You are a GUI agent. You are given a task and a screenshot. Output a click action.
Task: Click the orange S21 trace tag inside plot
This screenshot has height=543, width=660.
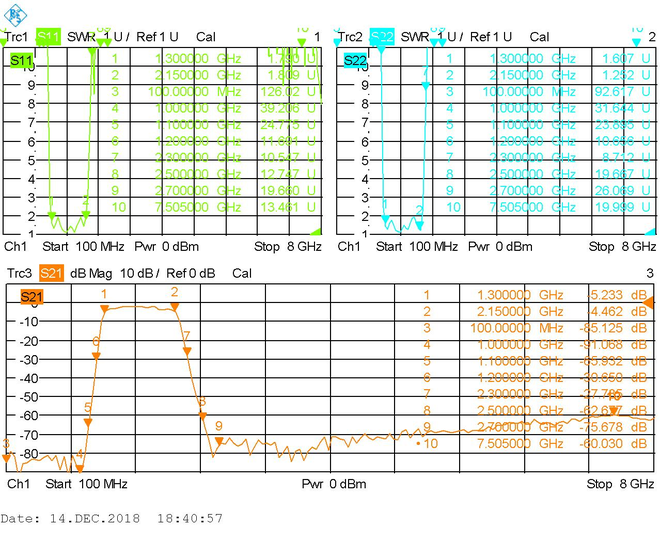click(32, 297)
